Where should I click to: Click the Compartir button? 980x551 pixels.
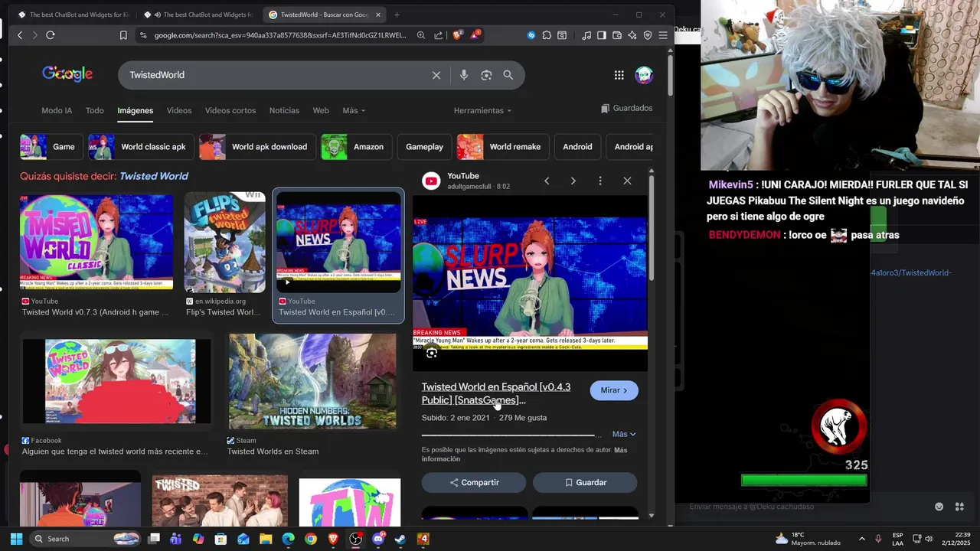pyautogui.click(x=474, y=482)
